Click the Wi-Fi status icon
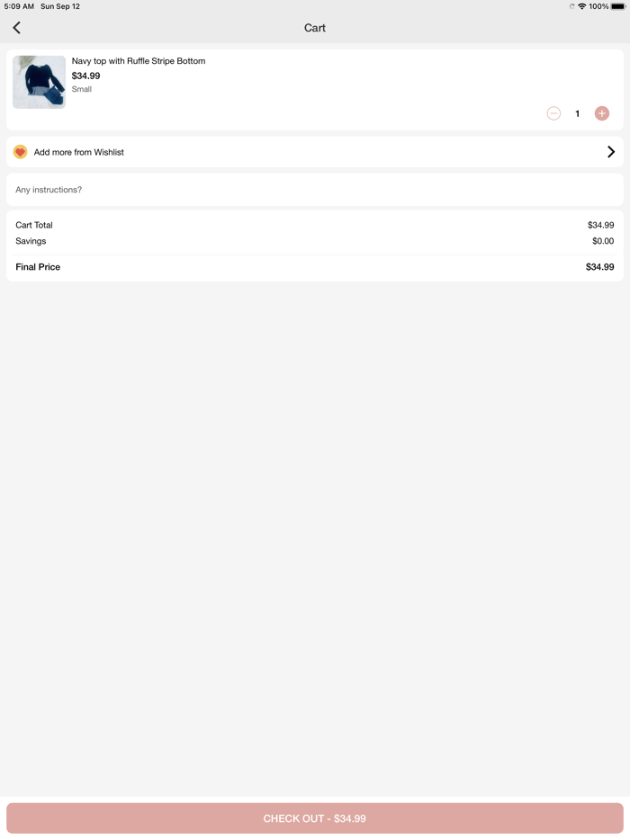The width and height of the screenshot is (630, 840). (581, 6)
